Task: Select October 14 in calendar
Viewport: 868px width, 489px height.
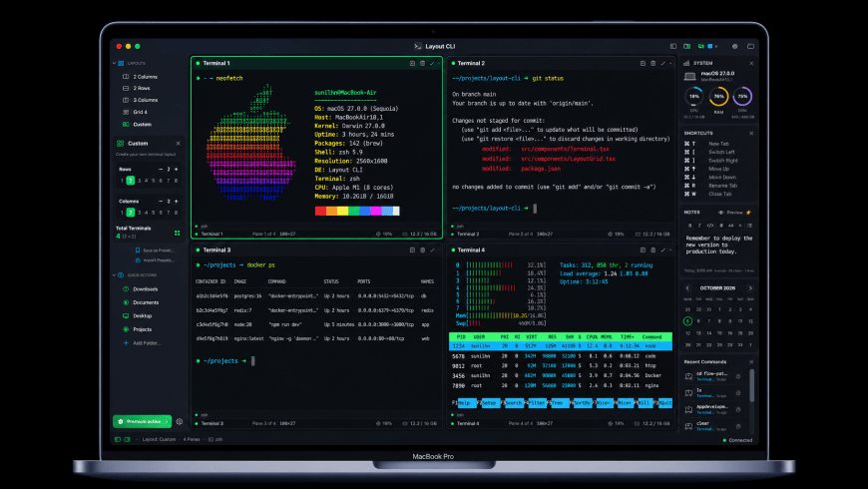Action: tap(708, 333)
